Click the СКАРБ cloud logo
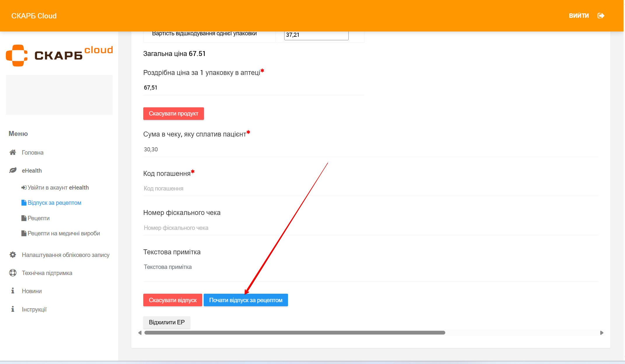Screen dimensions: 625x364 (59, 55)
